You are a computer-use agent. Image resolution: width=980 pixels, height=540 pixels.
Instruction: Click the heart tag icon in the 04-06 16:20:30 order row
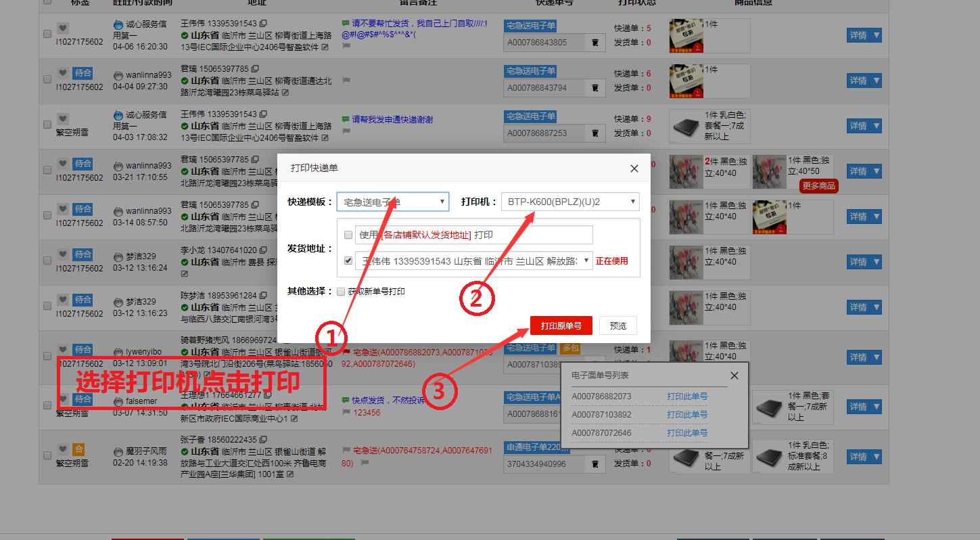pos(62,28)
